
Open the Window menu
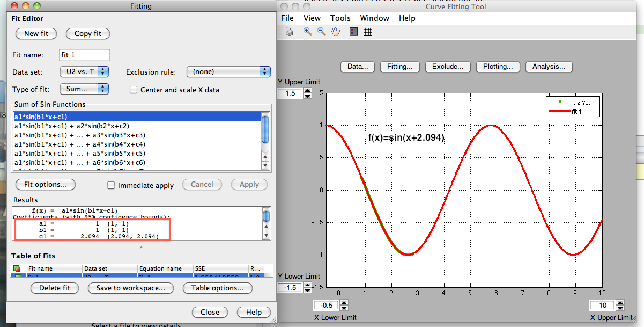[x=374, y=18]
